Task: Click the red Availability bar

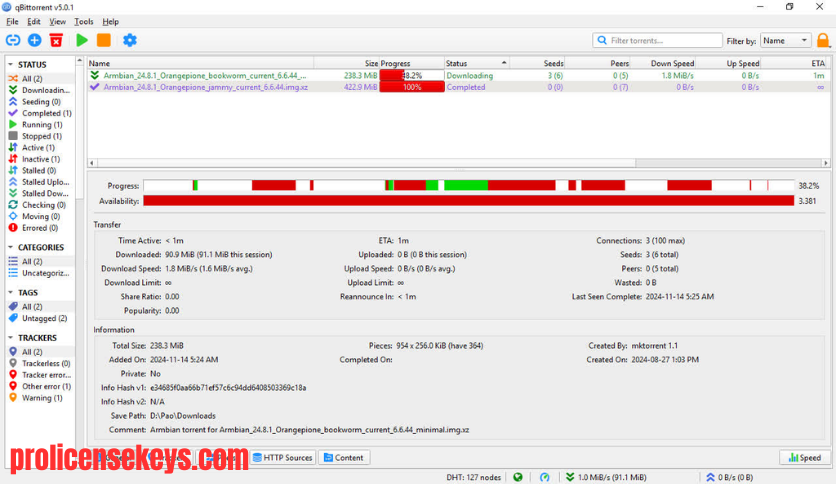Action: (469, 200)
